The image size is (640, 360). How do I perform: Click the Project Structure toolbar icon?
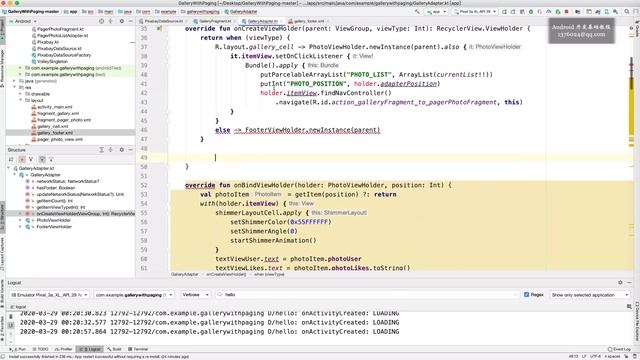click(x=577, y=12)
